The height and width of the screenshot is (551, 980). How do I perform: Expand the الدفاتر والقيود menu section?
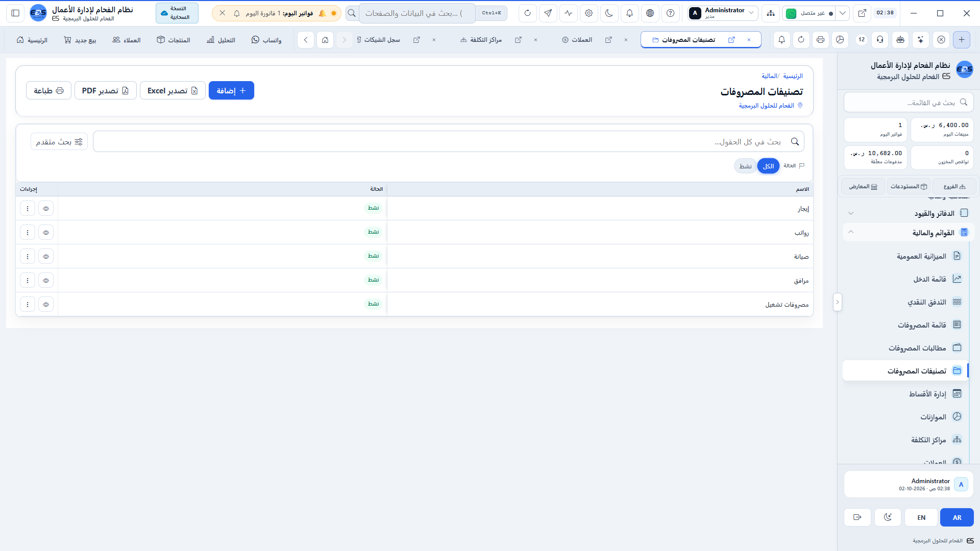click(909, 213)
